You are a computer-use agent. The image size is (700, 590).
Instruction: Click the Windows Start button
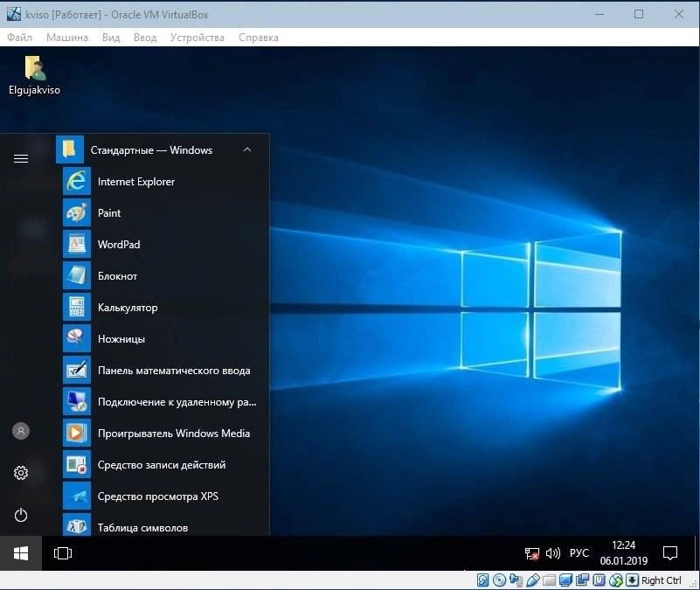pyautogui.click(x=21, y=553)
